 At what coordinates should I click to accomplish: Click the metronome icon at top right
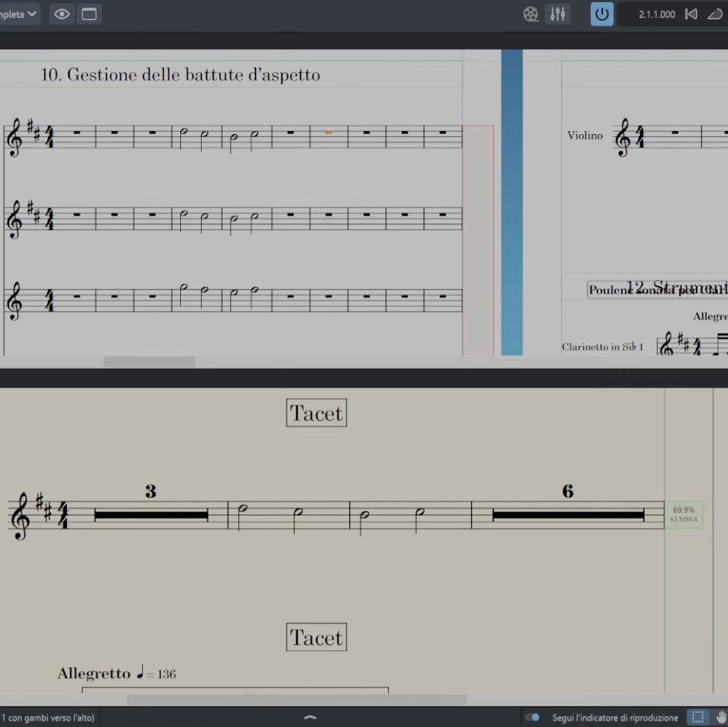(715, 14)
